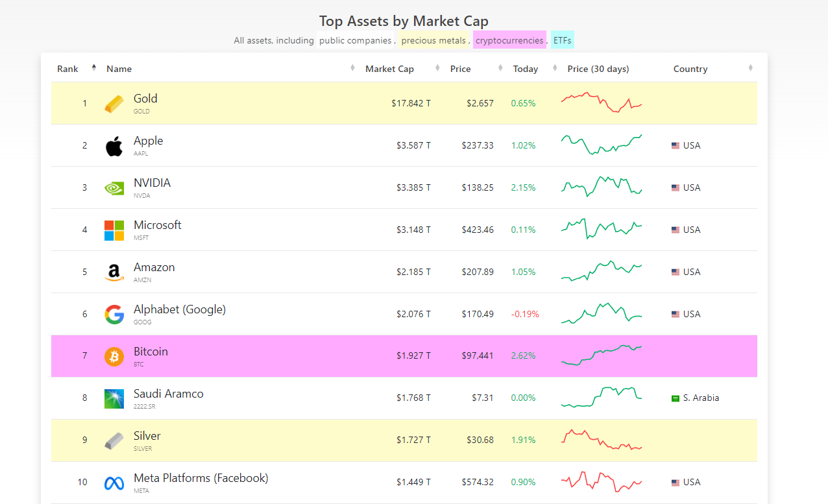
Task: Open the Bitcoin asset page
Action: [151, 352]
